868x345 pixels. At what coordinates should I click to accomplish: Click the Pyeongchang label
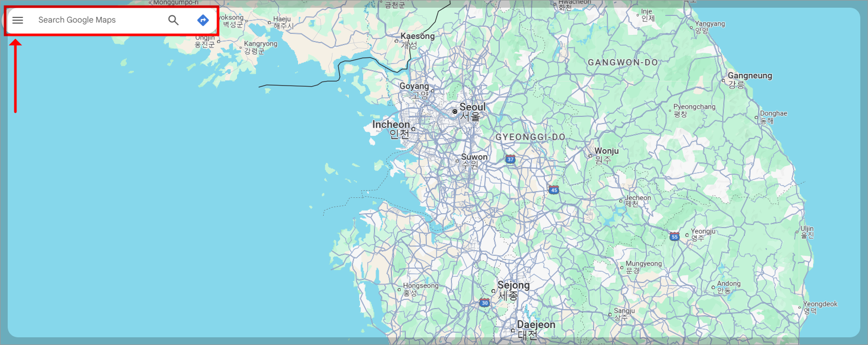point(694,110)
